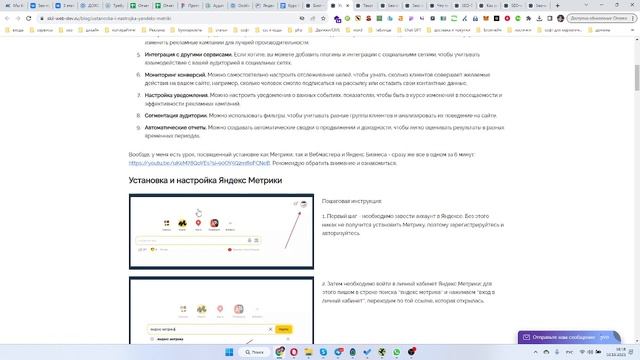
Task: Open a new browser tab with the plus
Action: coord(557,6)
